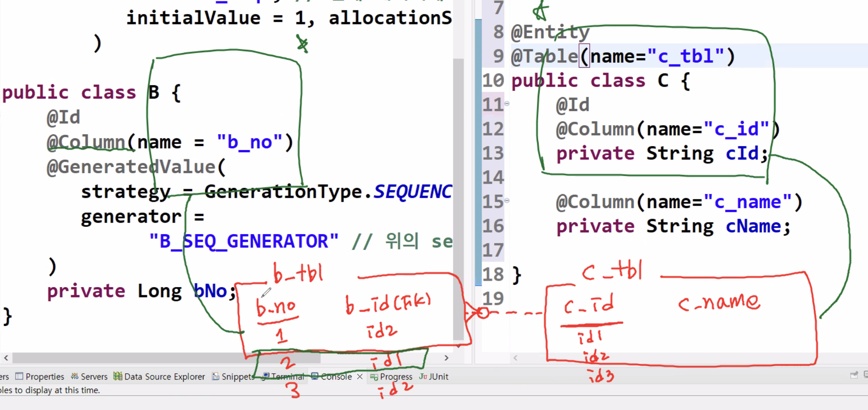Click the view toolbar icon right of JUnit
Screen dimensions: 868x410
(854, 375)
